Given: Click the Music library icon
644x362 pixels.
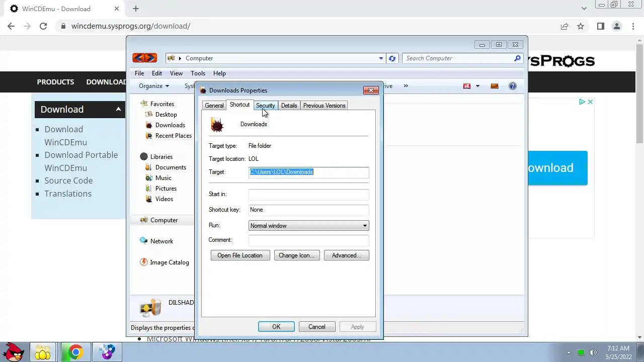Looking at the screenshot, I should [149, 177].
